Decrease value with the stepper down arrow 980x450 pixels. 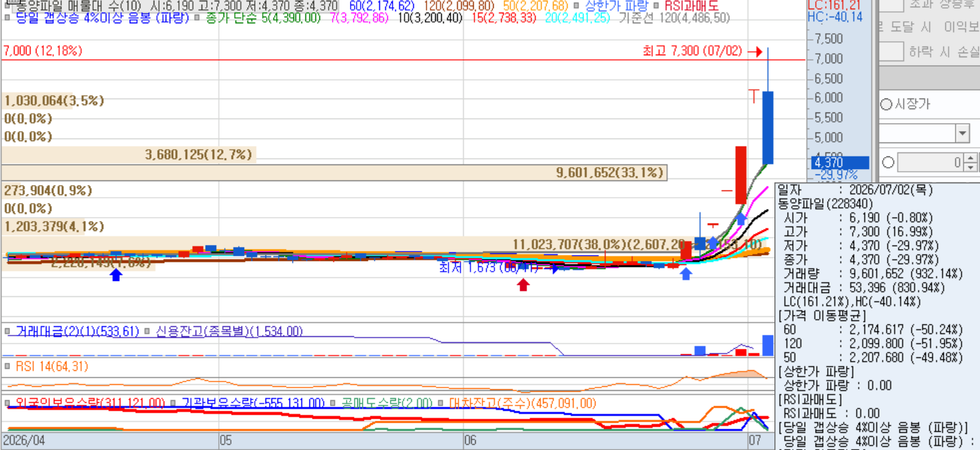point(971,166)
